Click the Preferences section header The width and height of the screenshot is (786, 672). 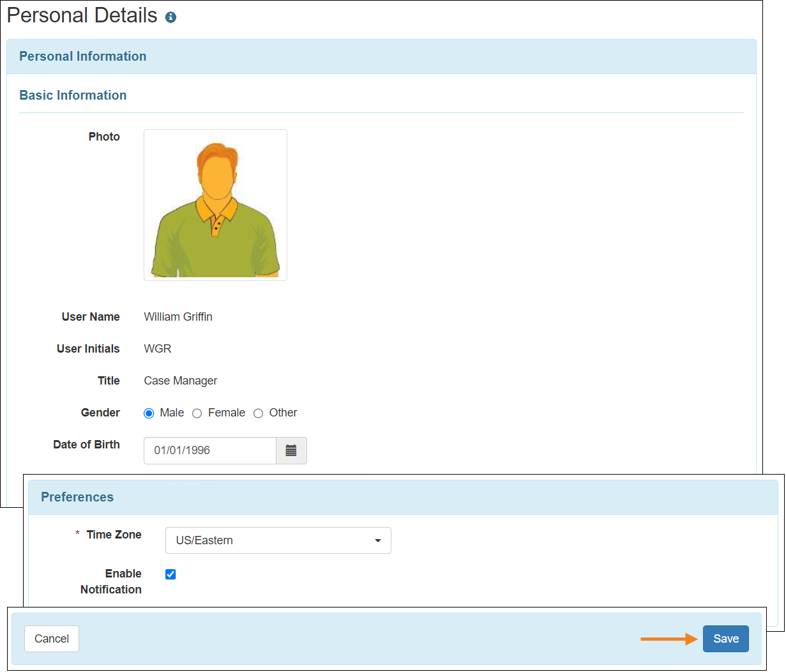[77, 497]
